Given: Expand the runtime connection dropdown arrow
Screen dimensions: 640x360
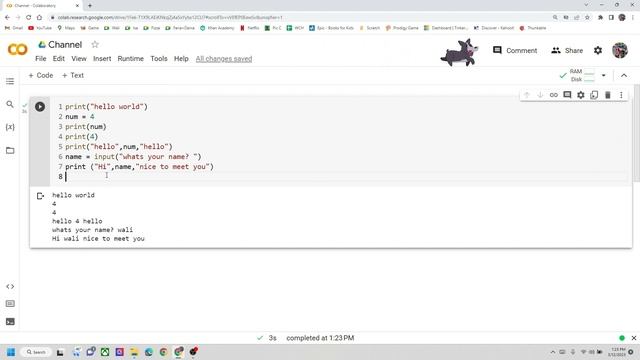Looking at the screenshot, I should (x=604, y=76).
